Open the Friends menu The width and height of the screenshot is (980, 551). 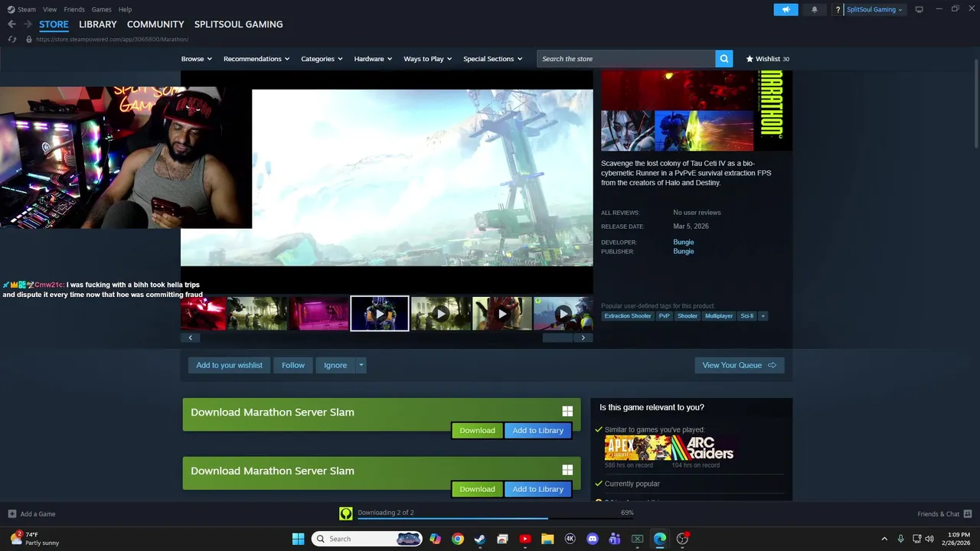pyautogui.click(x=74, y=9)
